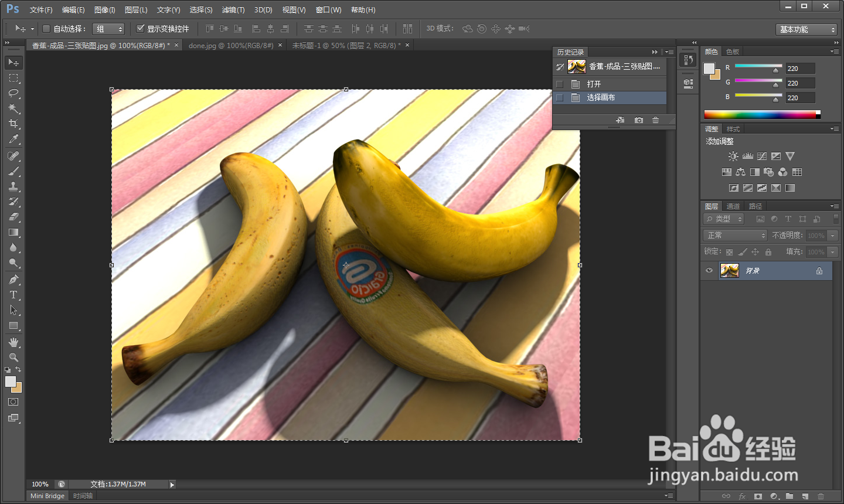
Task: Add a Curves adjustment
Action: point(762,156)
